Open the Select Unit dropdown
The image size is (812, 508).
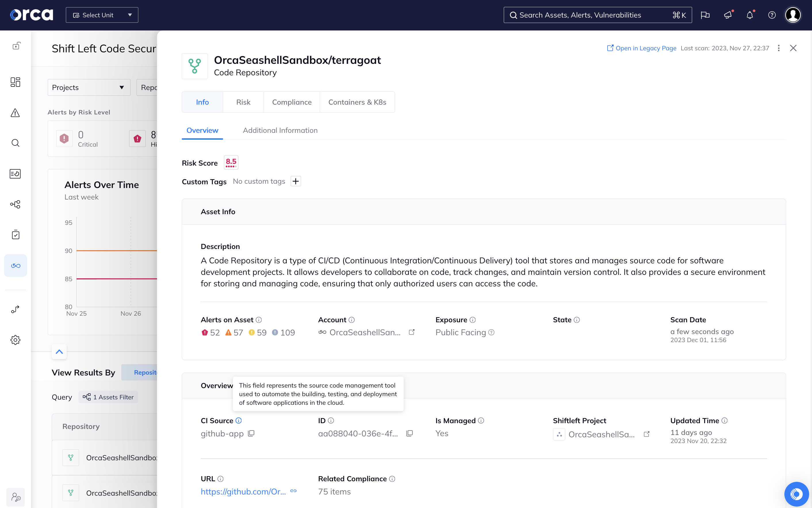[x=102, y=15]
